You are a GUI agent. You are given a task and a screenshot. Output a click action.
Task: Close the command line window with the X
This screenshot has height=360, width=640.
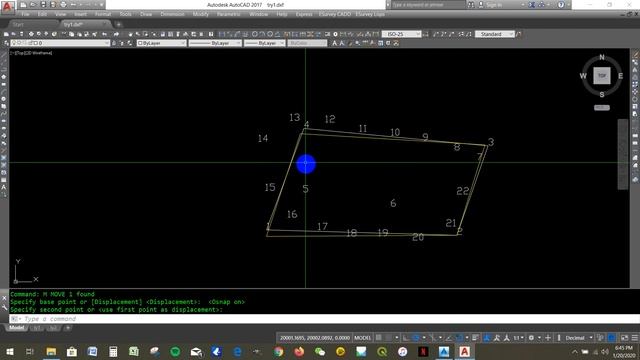(x=4, y=298)
